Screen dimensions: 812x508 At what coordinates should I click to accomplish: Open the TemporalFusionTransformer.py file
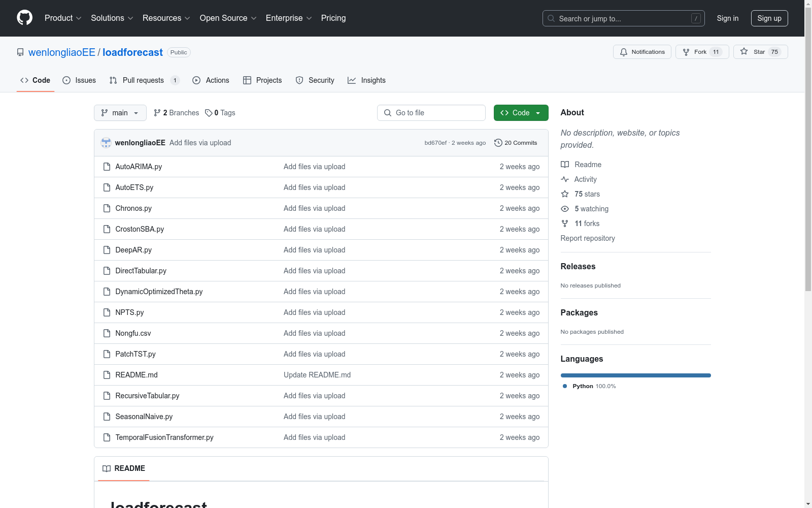(x=164, y=437)
